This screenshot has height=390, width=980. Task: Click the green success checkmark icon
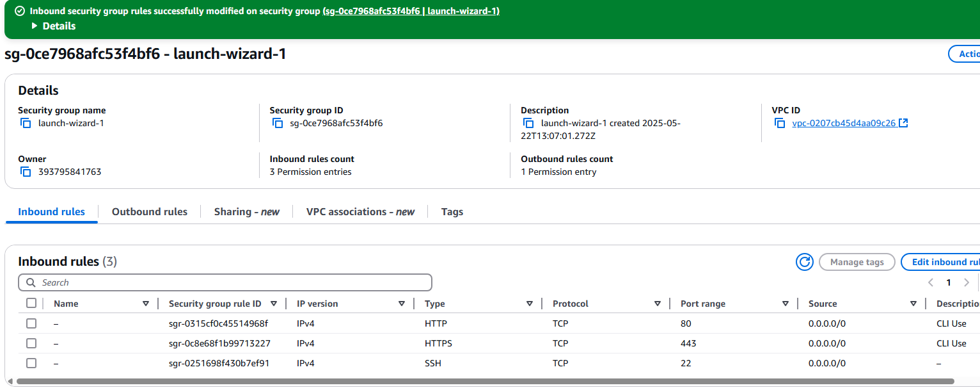(20, 11)
